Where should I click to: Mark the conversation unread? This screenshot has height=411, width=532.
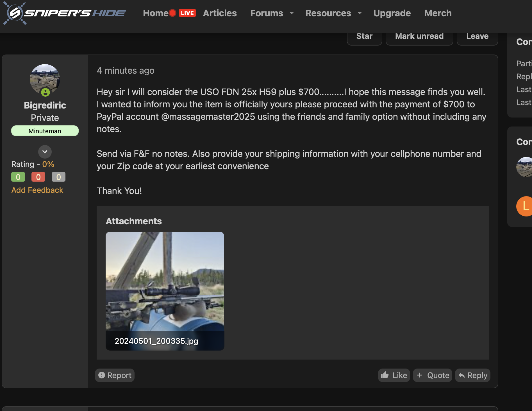[419, 37]
